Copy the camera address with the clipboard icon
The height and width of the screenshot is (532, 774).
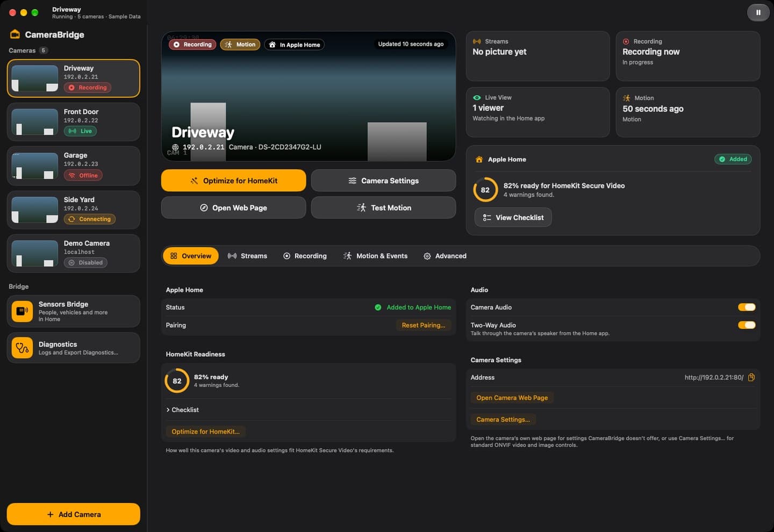pyautogui.click(x=751, y=377)
